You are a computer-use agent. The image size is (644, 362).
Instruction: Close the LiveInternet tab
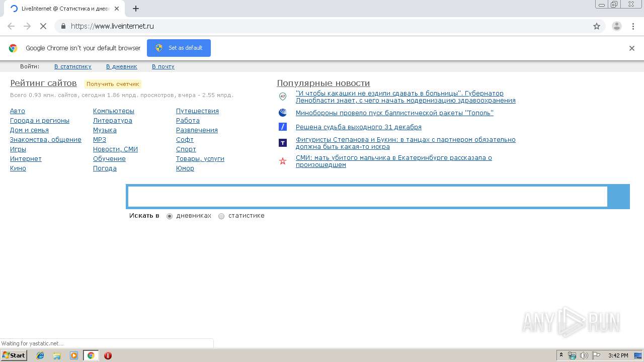point(117,9)
